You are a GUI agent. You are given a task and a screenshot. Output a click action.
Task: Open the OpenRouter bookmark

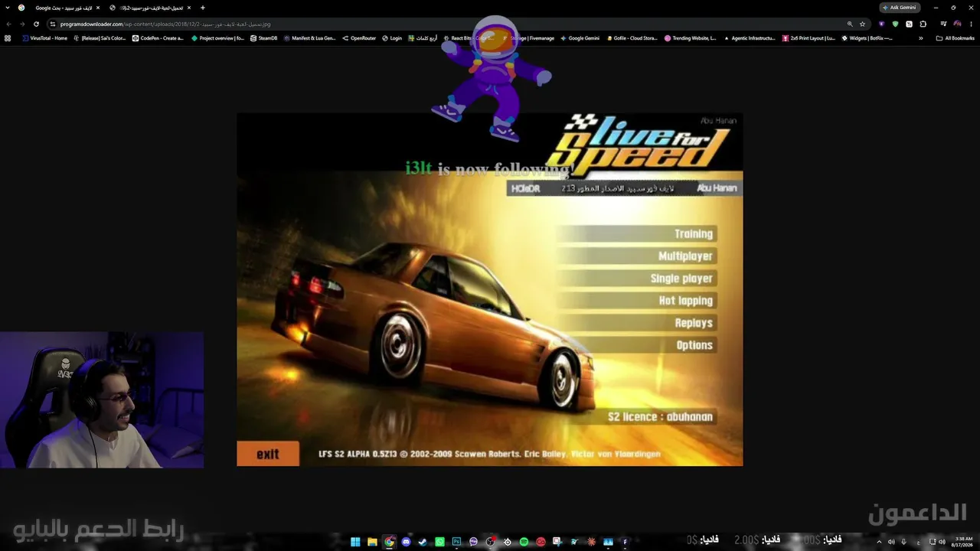pyautogui.click(x=359, y=37)
